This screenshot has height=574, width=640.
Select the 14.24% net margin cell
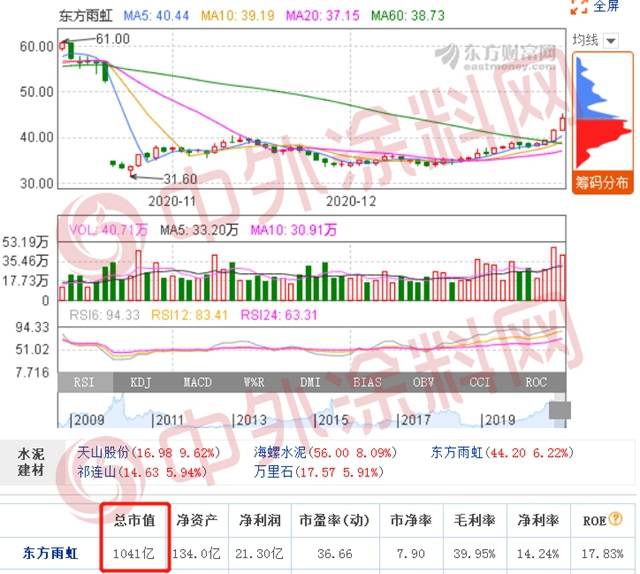tap(538, 554)
